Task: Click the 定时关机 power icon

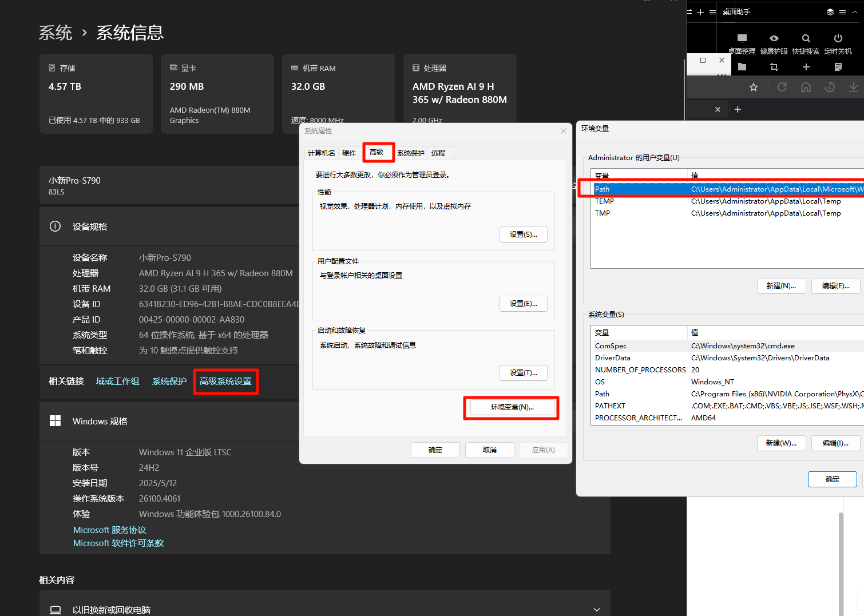Action: (838, 38)
